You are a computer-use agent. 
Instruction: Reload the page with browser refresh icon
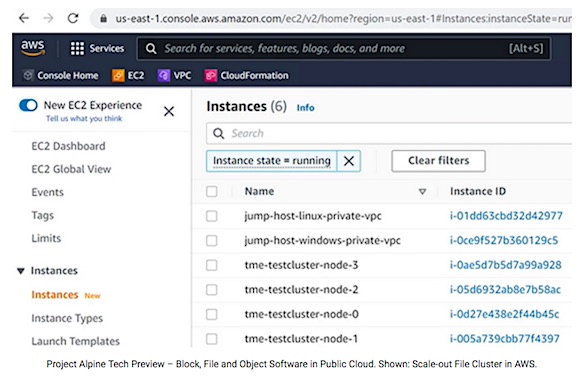pos(73,18)
